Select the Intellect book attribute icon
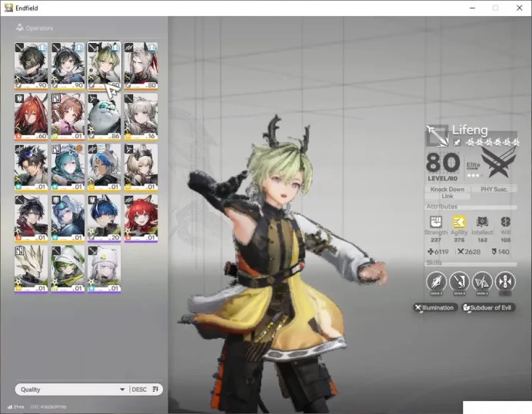 click(x=482, y=222)
